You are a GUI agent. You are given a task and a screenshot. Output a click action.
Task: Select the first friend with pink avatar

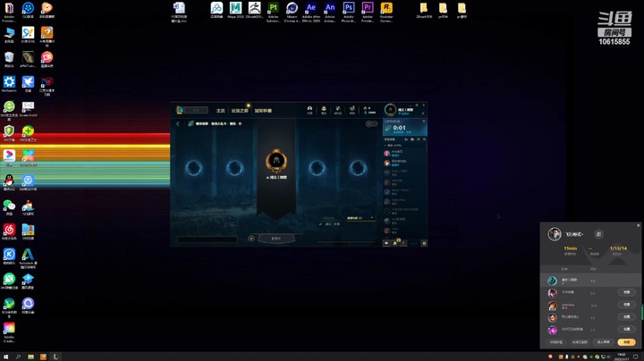(x=404, y=153)
